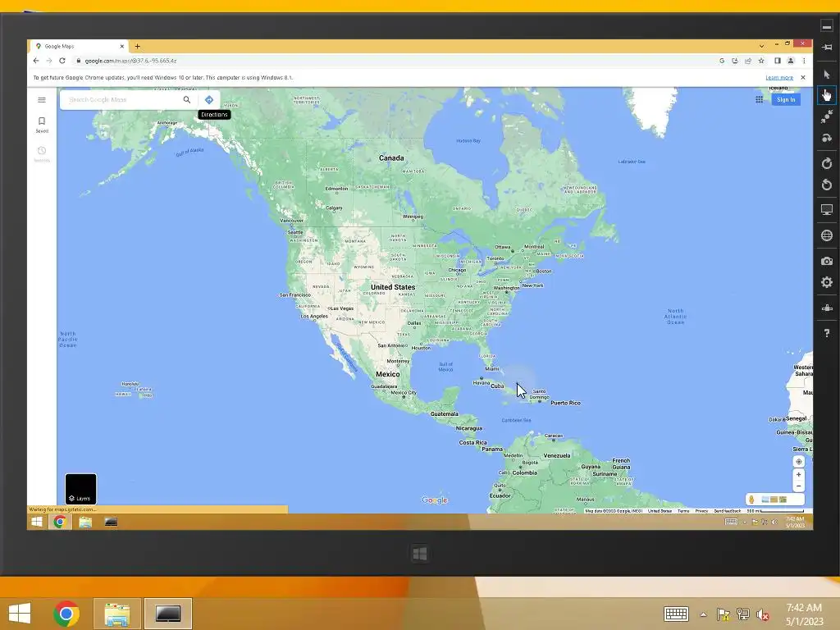
Task: Open simulator help question mark
Action: coord(827,333)
